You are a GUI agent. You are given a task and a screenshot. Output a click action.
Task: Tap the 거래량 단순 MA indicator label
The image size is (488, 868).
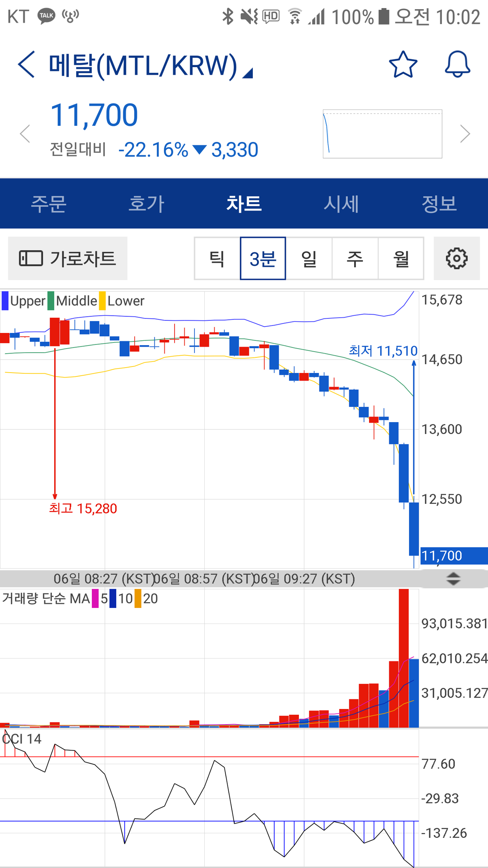pos(46,599)
